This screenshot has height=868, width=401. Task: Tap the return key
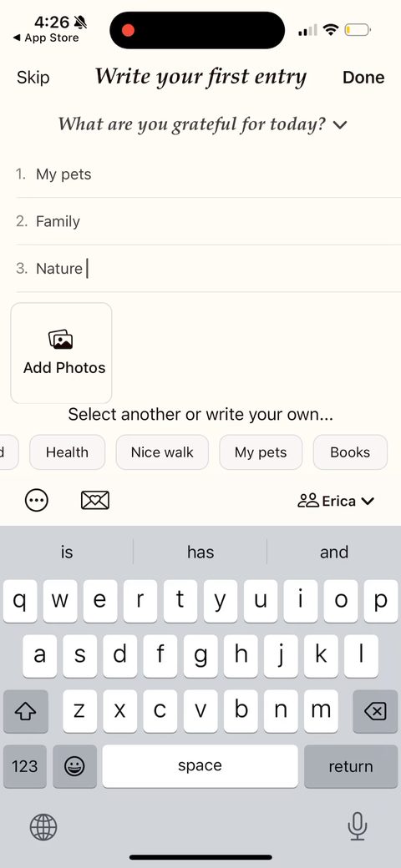click(x=351, y=766)
